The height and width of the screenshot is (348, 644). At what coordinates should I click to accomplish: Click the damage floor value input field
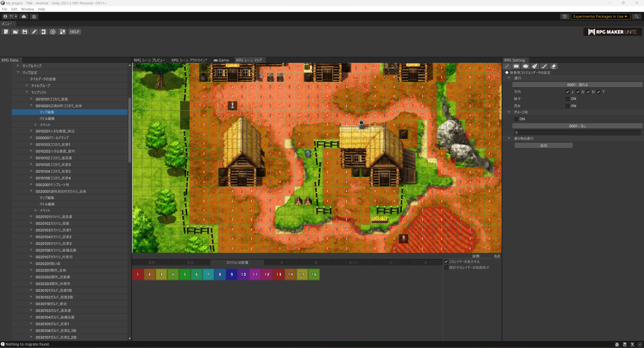click(577, 133)
